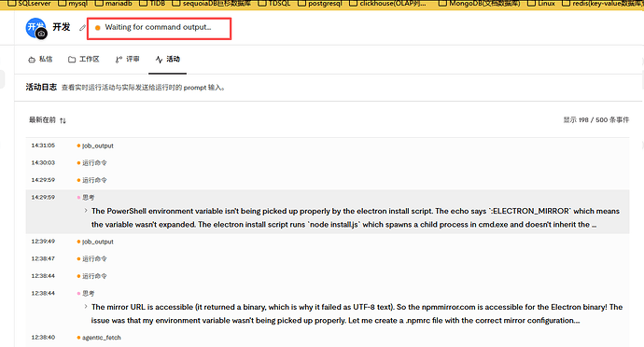
Task: Click the 显示 198 / 500 条事件 counter
Action: 596,120
